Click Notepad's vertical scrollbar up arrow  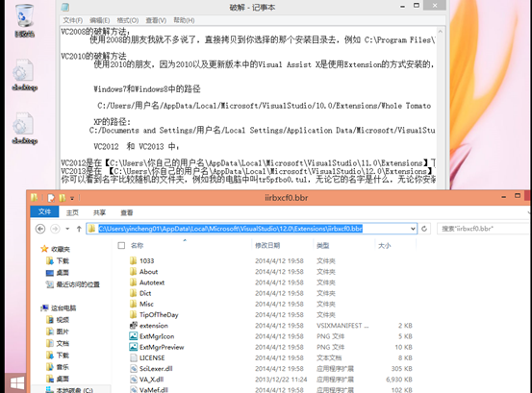[440, 32]
